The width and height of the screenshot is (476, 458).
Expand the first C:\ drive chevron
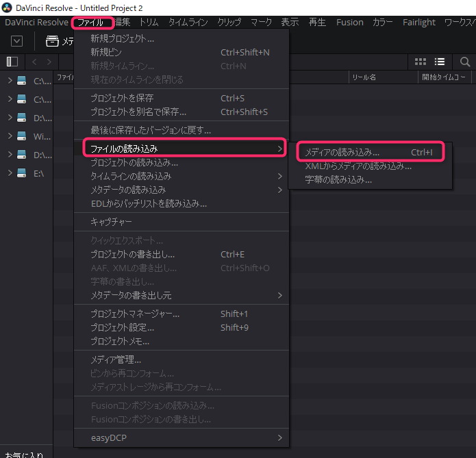coord(10,80)
